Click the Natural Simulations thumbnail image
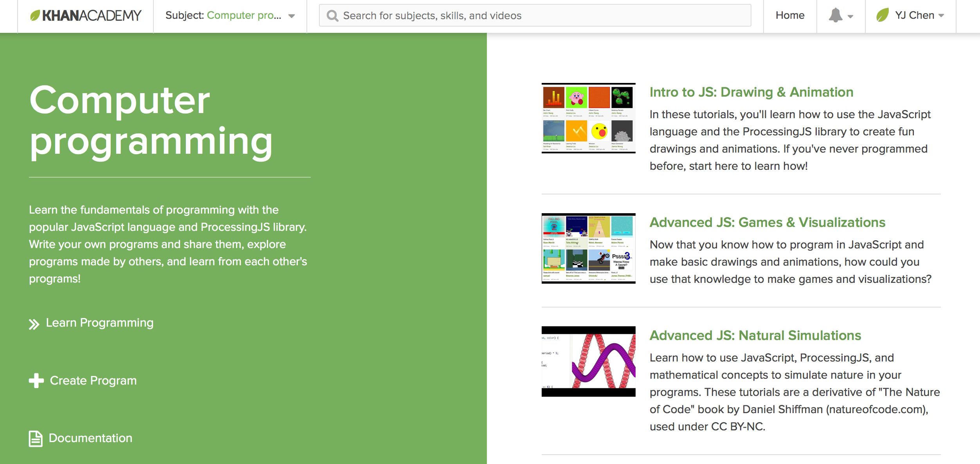The height and width of the screenshot is (464, 980). click(x=588, y=361)
